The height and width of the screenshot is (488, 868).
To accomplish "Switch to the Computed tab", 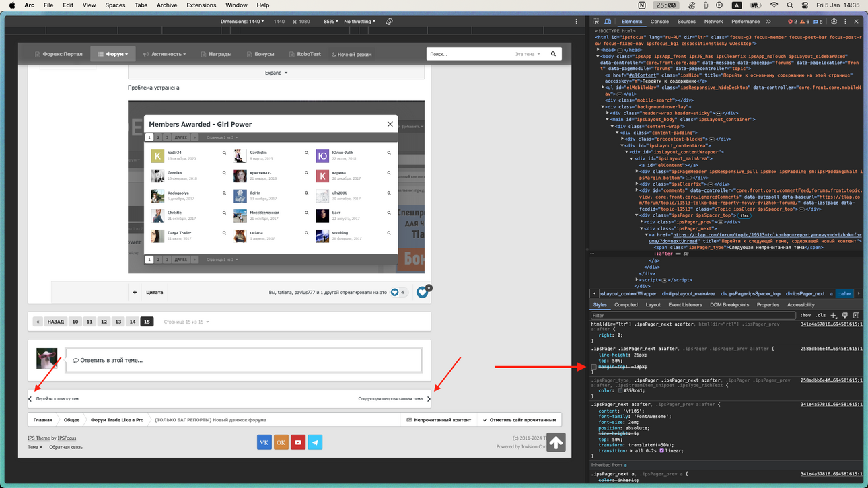I will pyautogui.click(x=626, y=305).
